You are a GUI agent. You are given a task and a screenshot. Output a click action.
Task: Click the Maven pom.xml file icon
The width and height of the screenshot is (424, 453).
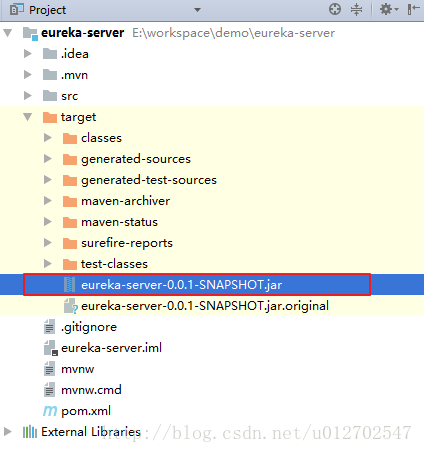50,411
